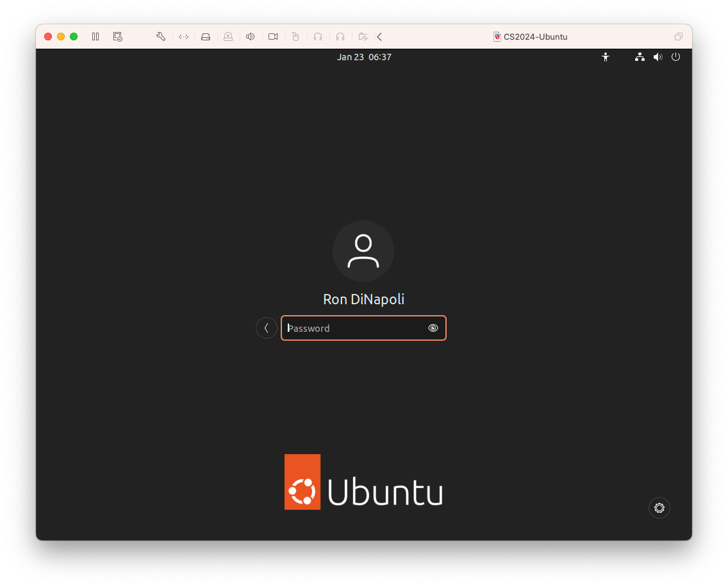The image size is (728, 588).
Task: Open the snapshot manager icon
Action: coord(118,37)
